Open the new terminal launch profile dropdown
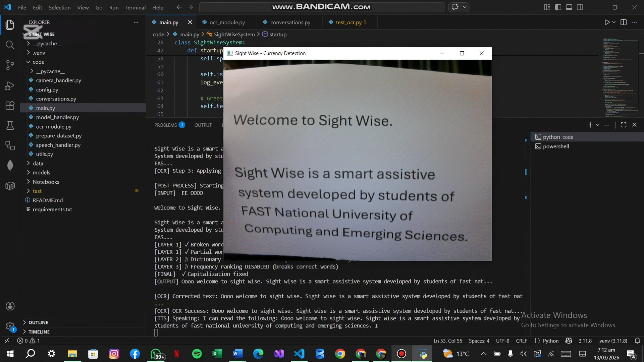Image resolution: width=644 pixels, height=362 pixels. 598,125
